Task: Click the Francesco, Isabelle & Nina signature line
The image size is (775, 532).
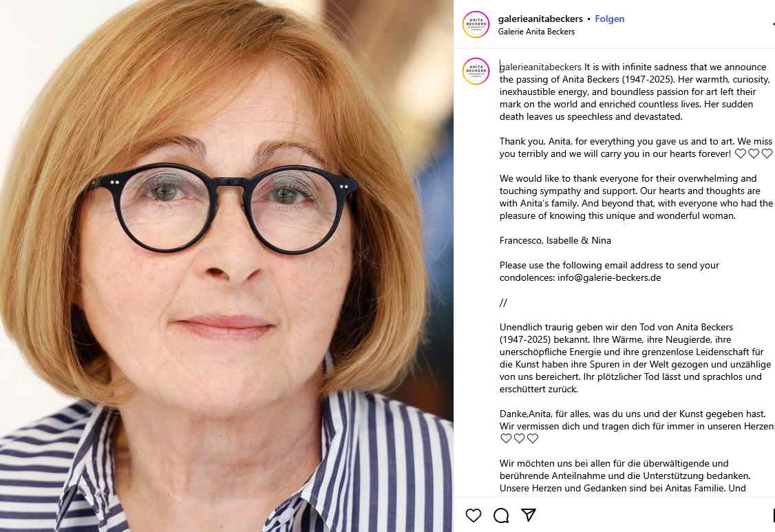Action: tap(555, 240)
